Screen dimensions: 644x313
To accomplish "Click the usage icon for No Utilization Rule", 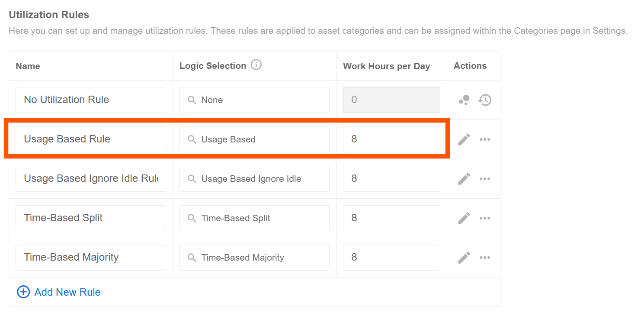I will [x=464, y=100].
